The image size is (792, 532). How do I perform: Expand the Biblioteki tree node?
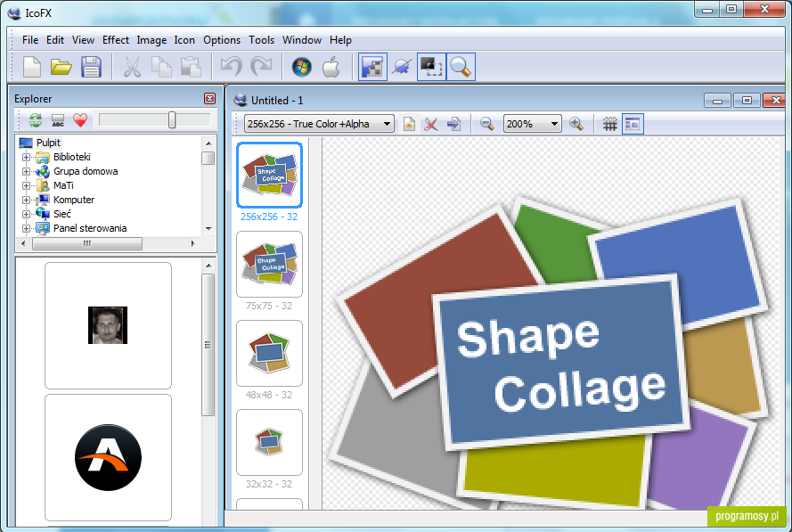[x=26, y=157]
